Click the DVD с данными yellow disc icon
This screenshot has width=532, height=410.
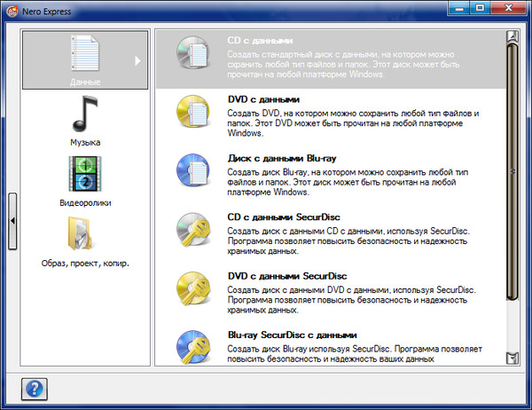[x=192, y=113]
